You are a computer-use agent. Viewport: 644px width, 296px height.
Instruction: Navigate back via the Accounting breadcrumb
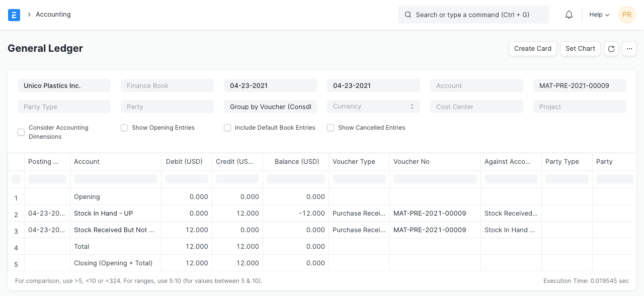point(53,15)
